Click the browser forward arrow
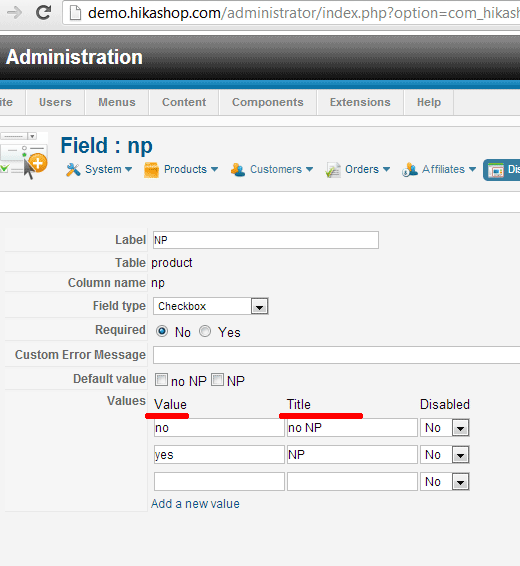The width and height of the screenshot is (520, 566). [14, 13]
